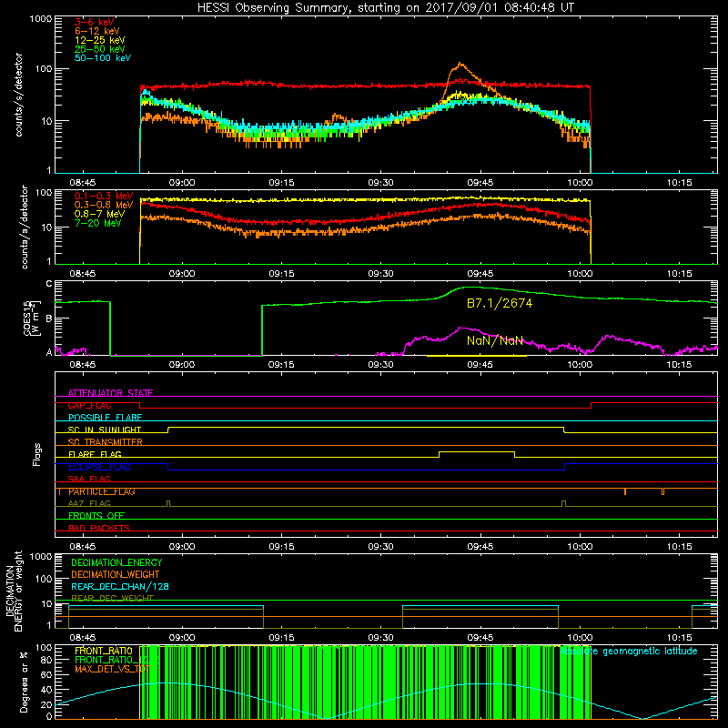
Task: Select the "Absolute geomagnetic latitude" label
Action: 629,652
